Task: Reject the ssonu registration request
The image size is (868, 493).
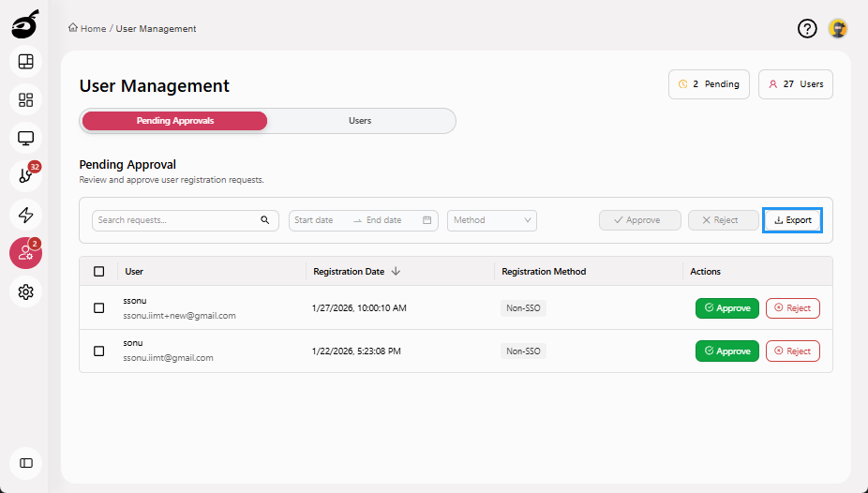Action: click(x=793, y=308)
